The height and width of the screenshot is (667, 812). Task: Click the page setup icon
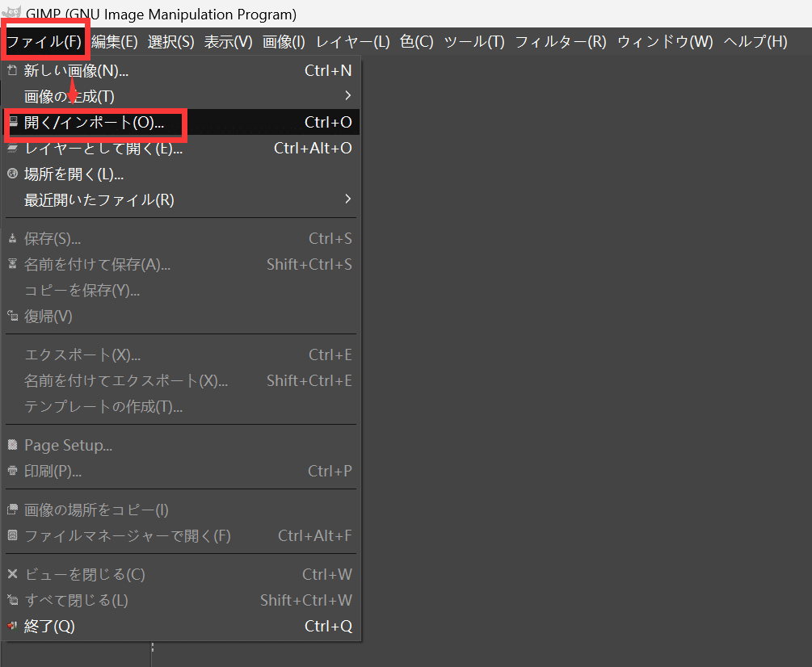tap(13, 444)
